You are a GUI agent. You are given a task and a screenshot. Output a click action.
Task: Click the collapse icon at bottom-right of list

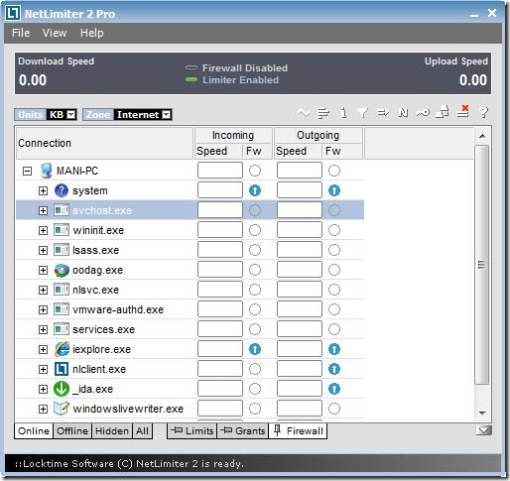(x=484, y=431)
